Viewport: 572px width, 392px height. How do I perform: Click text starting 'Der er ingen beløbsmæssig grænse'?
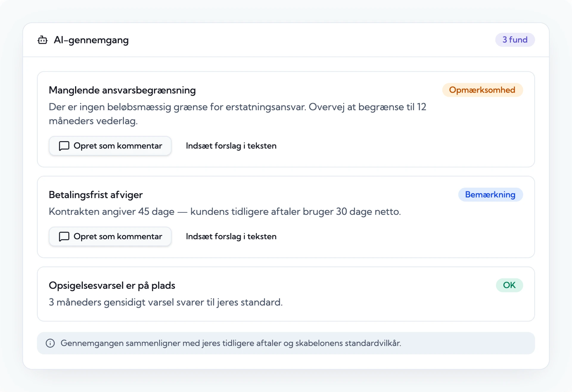click(237, 114)
